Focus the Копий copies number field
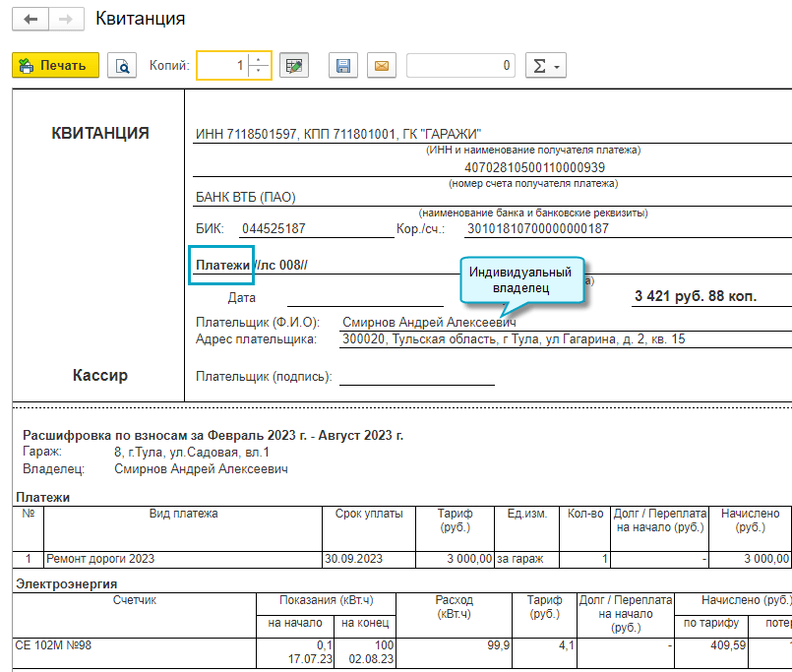 point(222,65)
